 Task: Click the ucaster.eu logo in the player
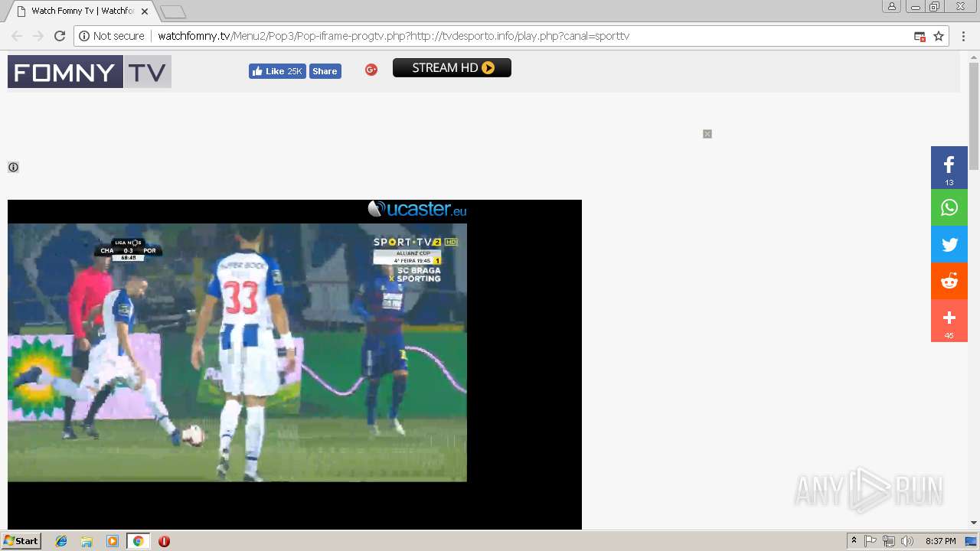417,209
